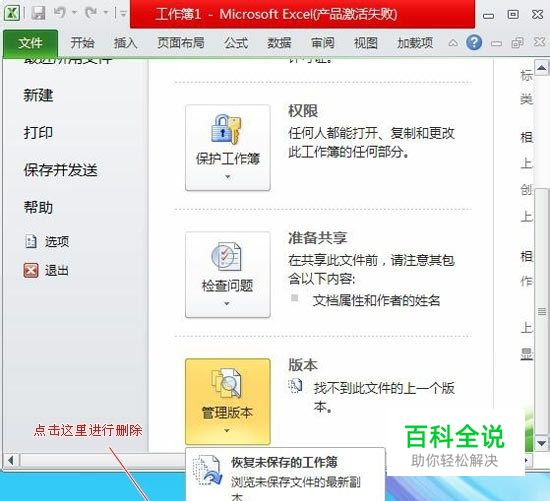This screenshot has width=550, height=501.
Task: Switch to the 视图 ribbon tab
Action: pyautogui.click(x=366, y=43)
